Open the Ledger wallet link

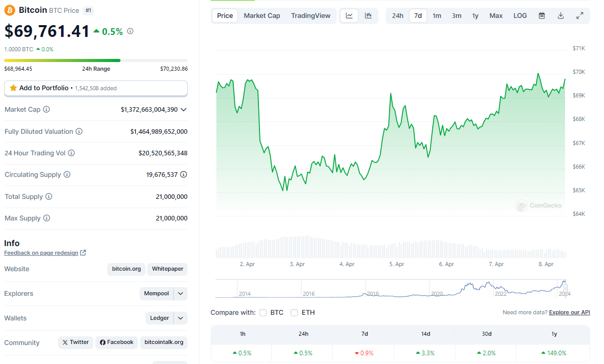(159, 318)
